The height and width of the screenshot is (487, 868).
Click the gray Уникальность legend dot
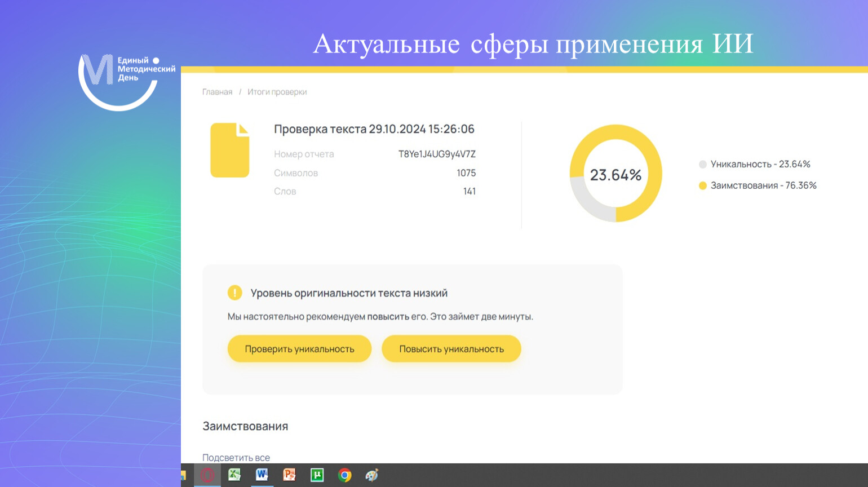pos(702,165)
